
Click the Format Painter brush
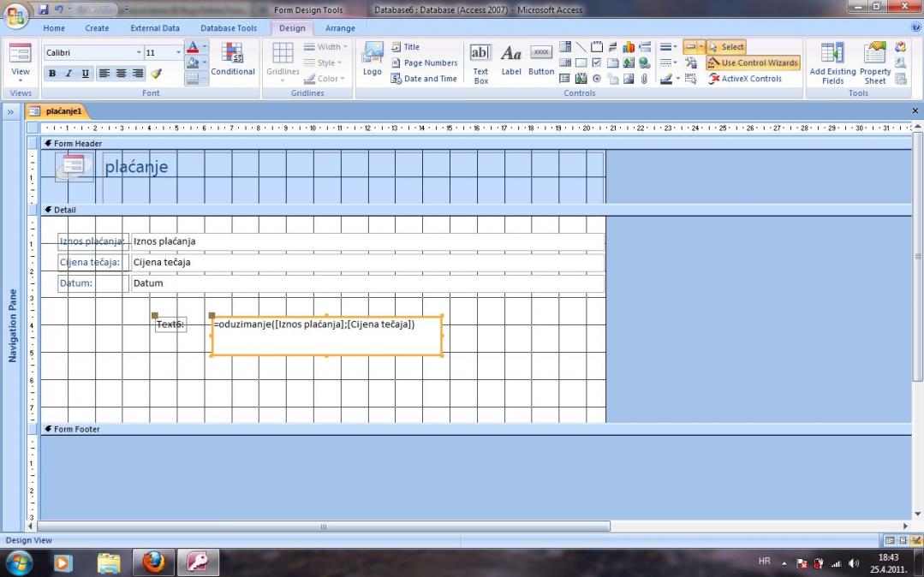[x=156, y=74]
